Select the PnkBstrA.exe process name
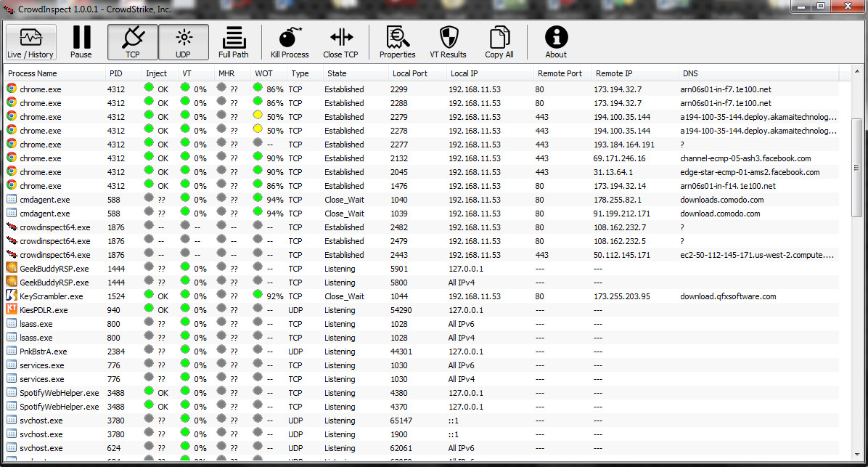Viewport: 868px width, 467px height. (x=43, y=352)
